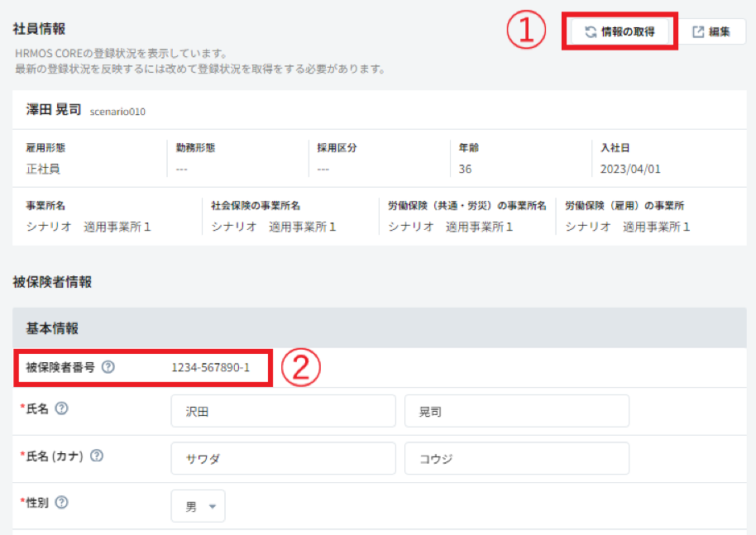Screen dimensions: 756x535
Task: Click the 被保険者情報 section heading
Action: tap(52, 282)
